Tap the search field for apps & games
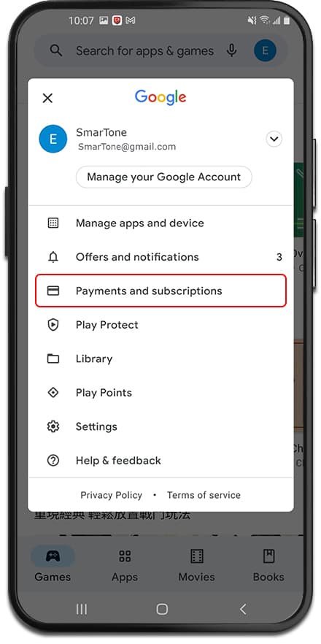Screen dimensions: 321x644 click(144, 51)
